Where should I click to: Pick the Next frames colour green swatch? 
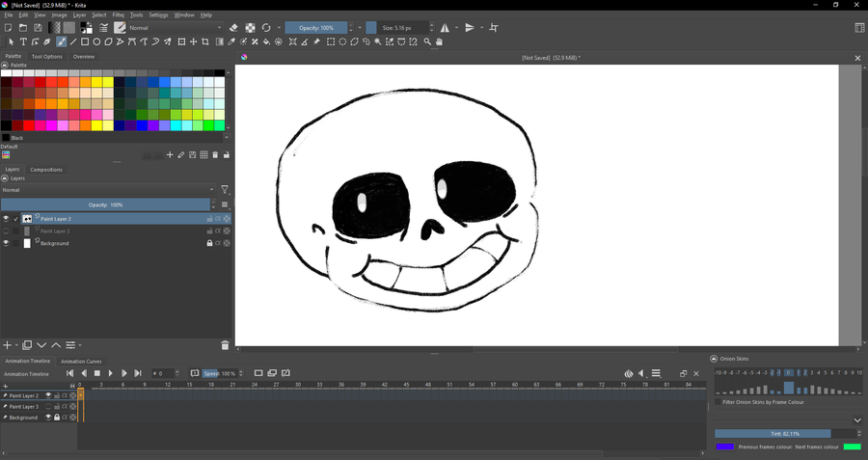tap(852, 446)
